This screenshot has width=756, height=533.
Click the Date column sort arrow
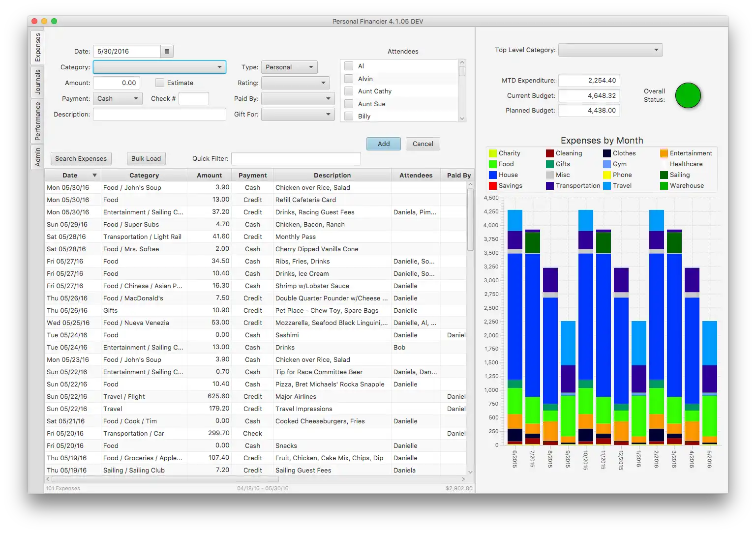coord(94,176)
